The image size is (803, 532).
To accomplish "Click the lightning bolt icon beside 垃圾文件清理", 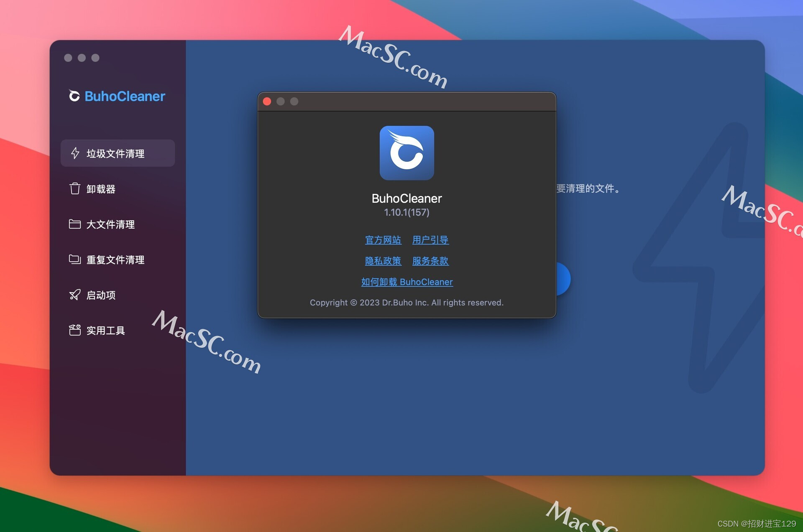I will (x=75, y=153).
